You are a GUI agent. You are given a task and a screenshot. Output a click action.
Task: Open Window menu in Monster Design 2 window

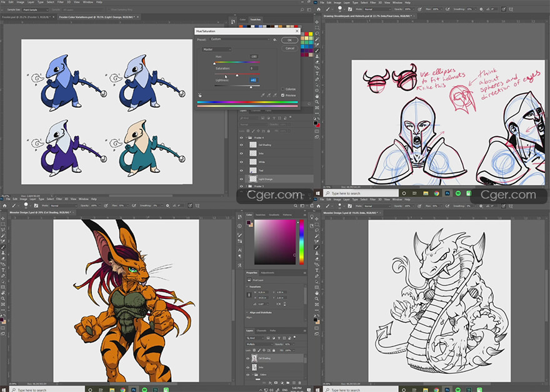84,199
